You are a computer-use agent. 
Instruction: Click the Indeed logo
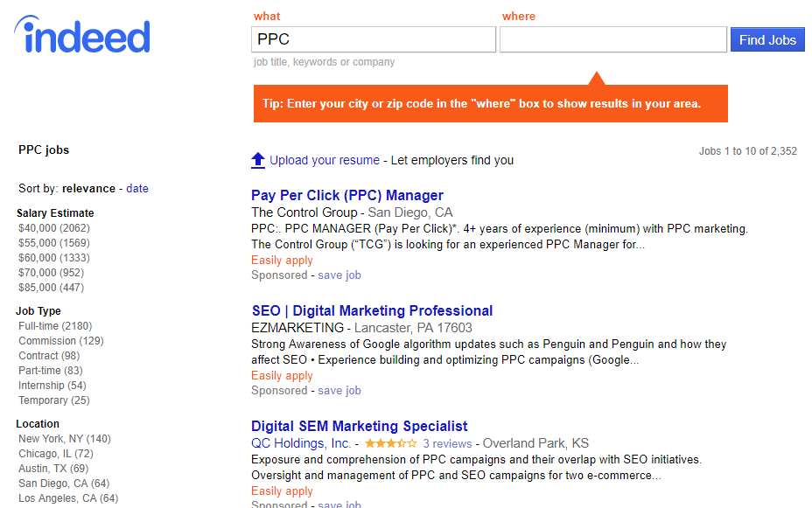82,35
